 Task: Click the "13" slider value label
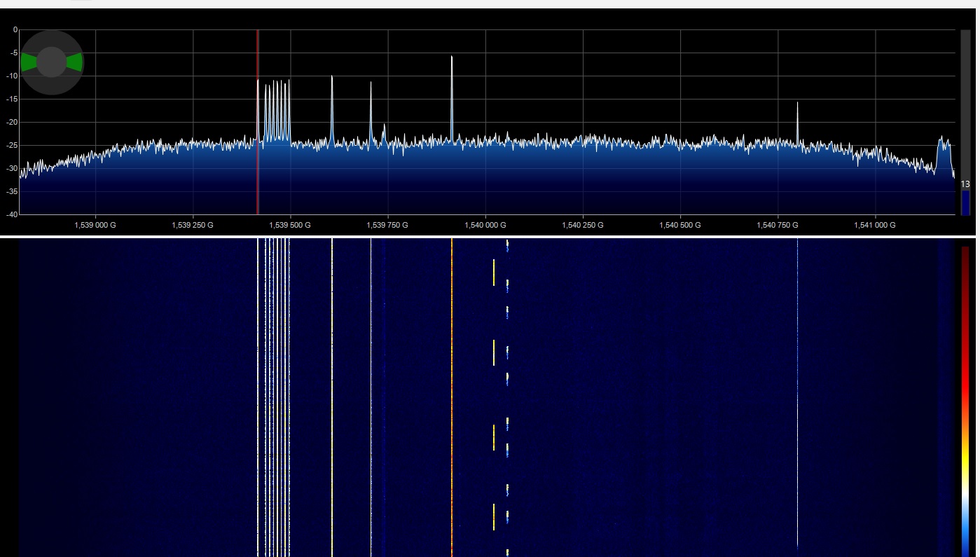point(965,184)
